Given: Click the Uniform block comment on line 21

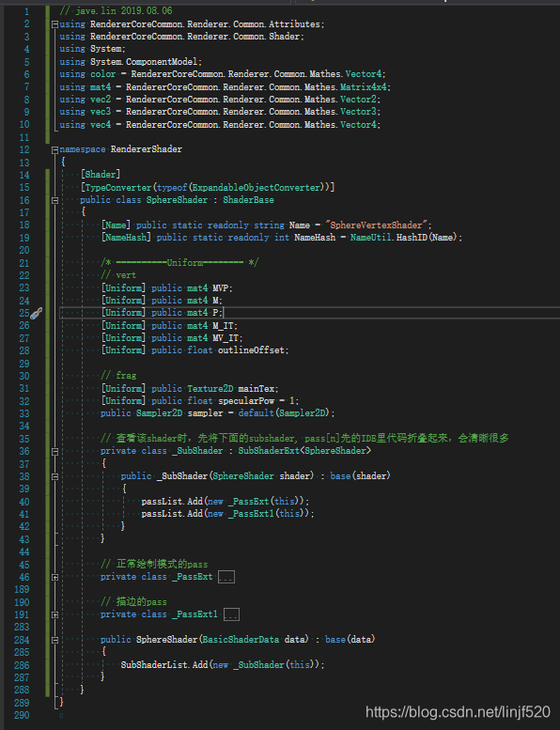Looking at the screenshot, I should pyautogui.click(x=179, y=262).
